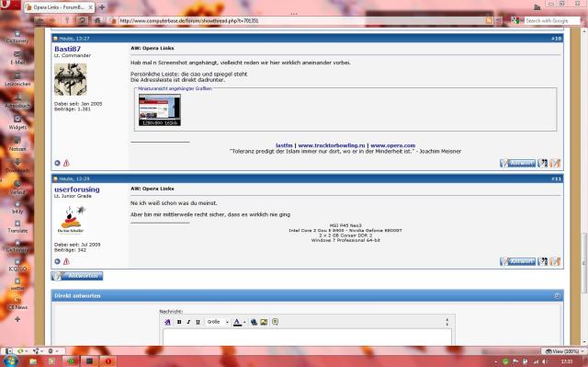Open the bit.ly sidebar panel
588x367 pixels.
click(17, 208)
